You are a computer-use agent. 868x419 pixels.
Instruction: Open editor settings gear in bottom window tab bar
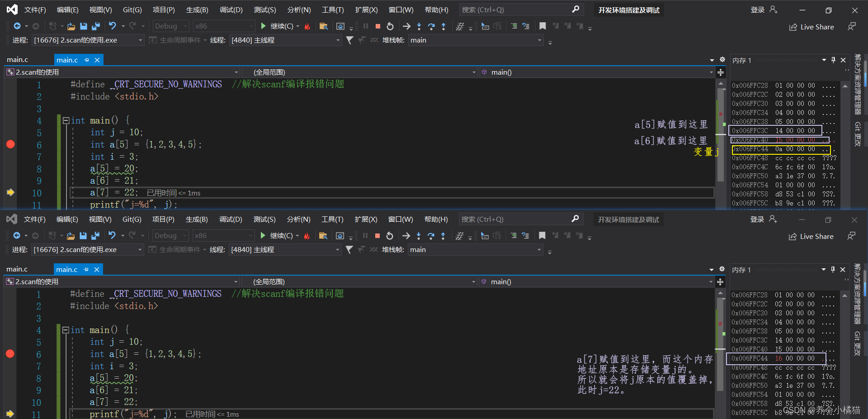(x=722, y=269)
